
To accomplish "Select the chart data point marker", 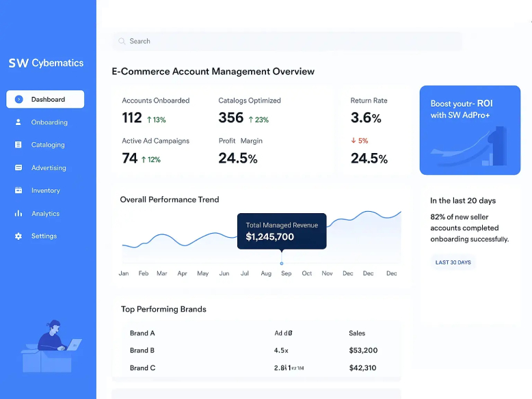I will (x=282, y=263).
